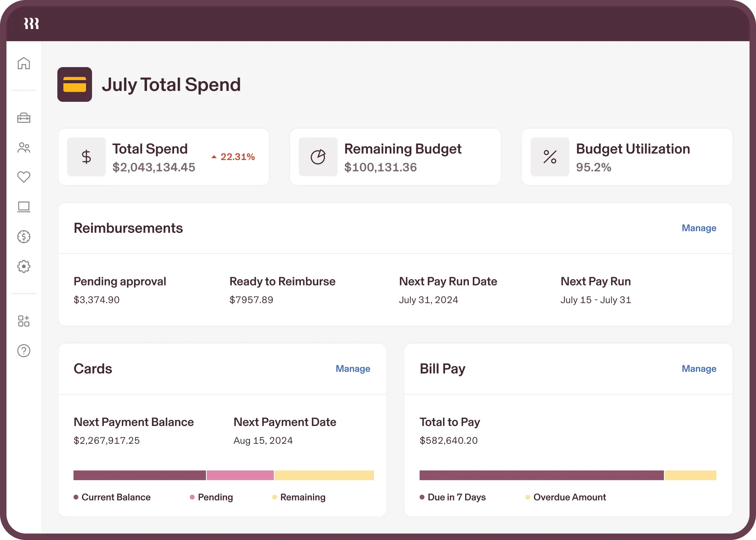Viewport: 756px width, 540px height.
Task: Navigate to the Home dashboard icon
Action: click(x=24, y=63)
